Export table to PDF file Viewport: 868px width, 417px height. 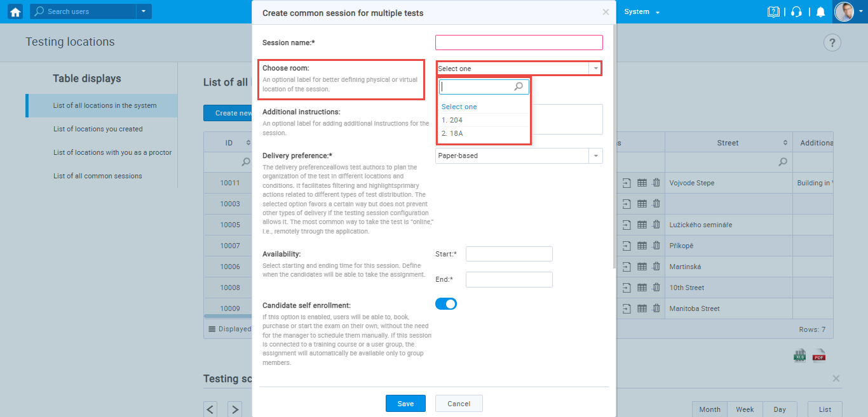point(819,356)
